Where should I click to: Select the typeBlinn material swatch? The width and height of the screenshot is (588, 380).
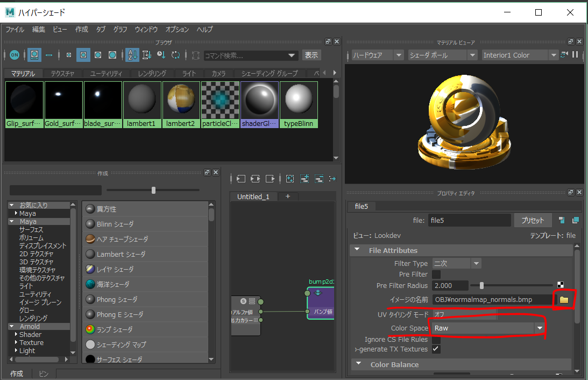[x=299, y=104]
